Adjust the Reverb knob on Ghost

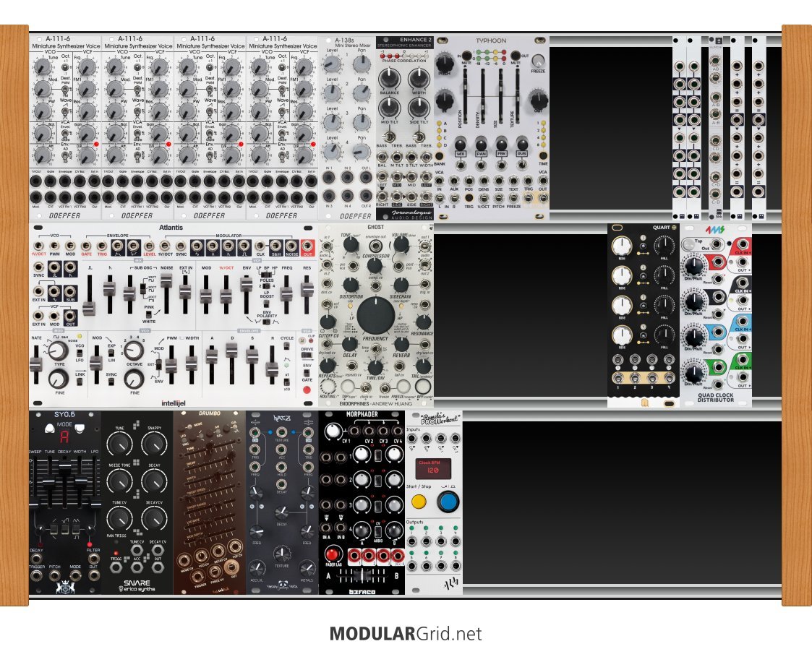point(401,343)
